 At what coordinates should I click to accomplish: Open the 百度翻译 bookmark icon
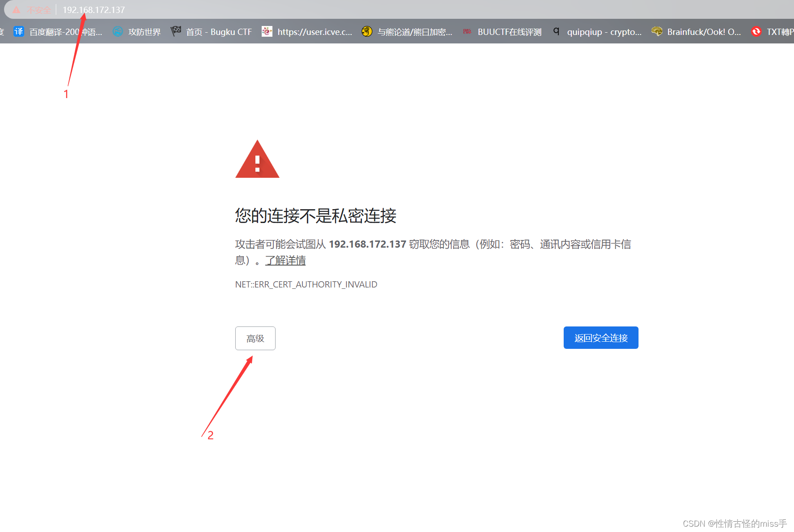[19, 31]
